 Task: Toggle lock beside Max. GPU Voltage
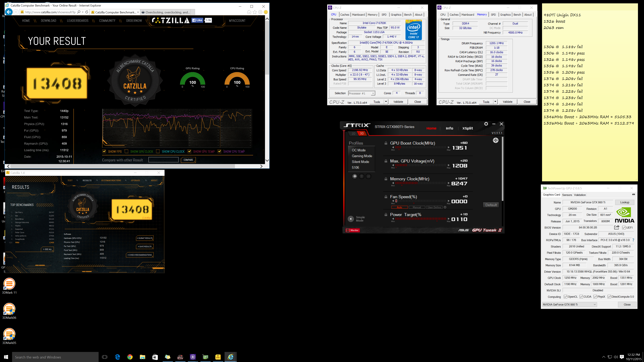coord(386,161)
